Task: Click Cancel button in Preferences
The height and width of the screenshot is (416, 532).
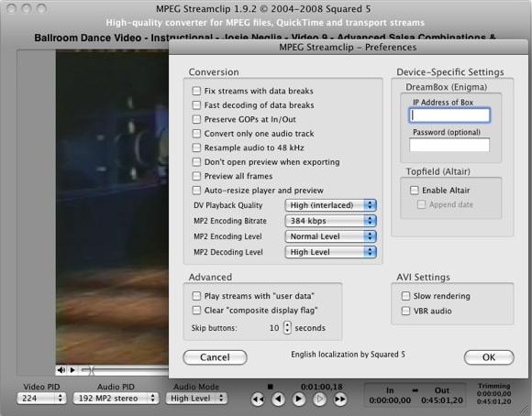Action: [216, 357]
